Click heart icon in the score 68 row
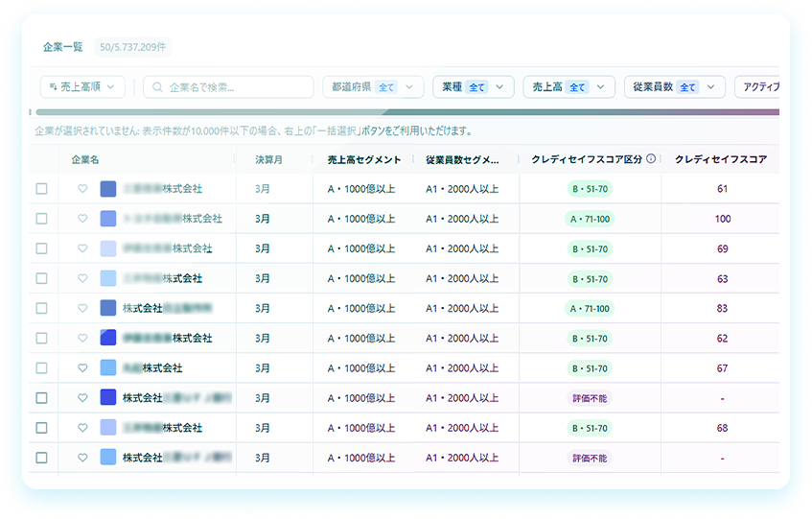This screenshot has width=812, height=519. [x=82, y=428]
